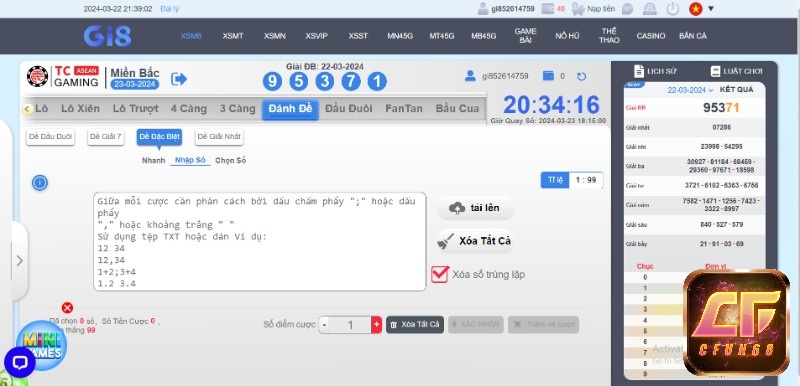Switch to the Đầu Đuôi tab
The image size is (800, 386).
pos(348,109)
